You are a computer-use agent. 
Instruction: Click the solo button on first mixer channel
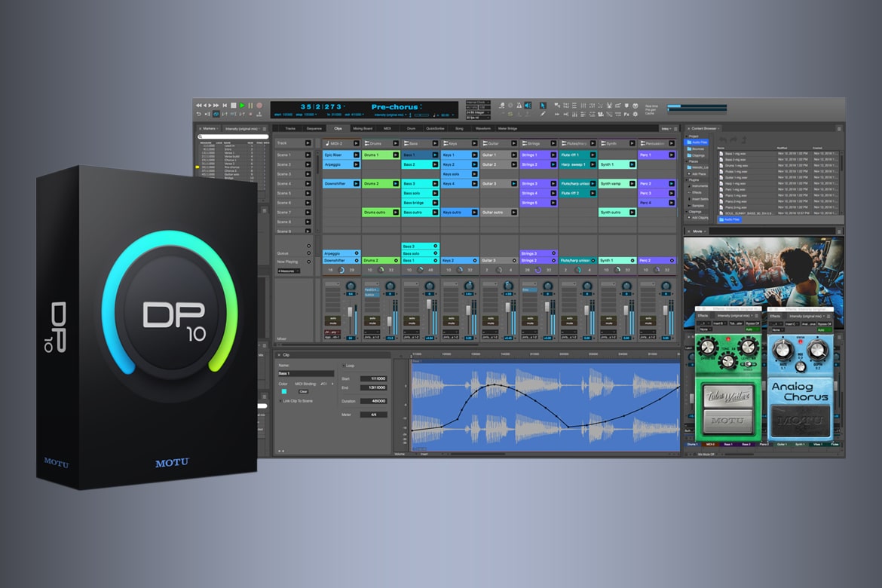pos(331,319)
